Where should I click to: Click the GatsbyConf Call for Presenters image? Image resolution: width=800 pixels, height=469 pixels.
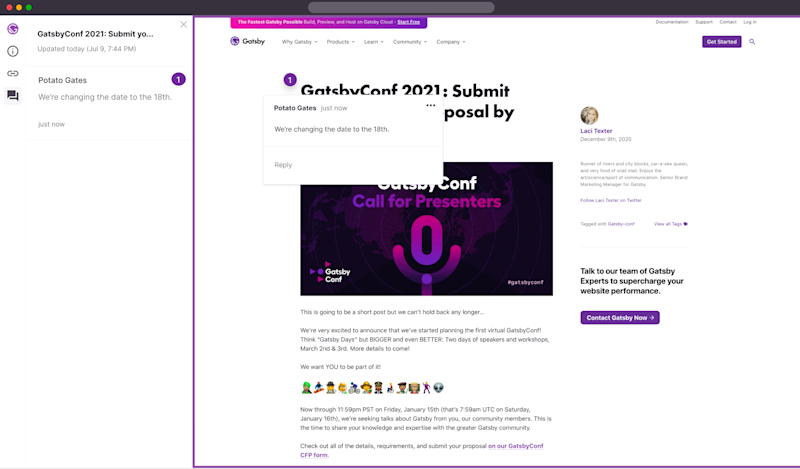pos(427,229)
